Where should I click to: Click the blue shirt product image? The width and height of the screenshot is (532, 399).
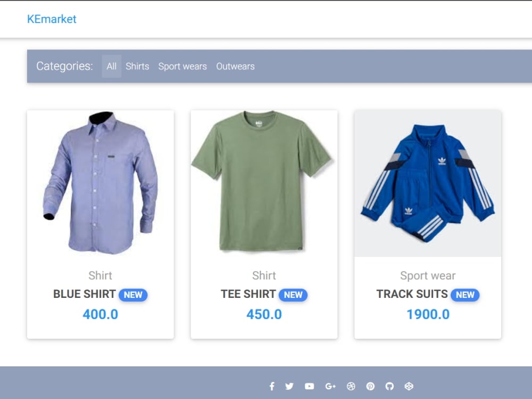(x=101, y=183)
